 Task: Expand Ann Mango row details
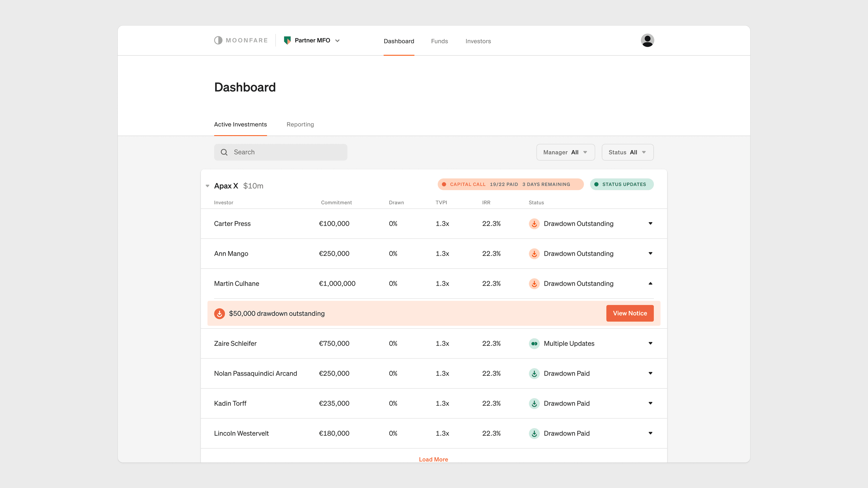click(650, 253)
